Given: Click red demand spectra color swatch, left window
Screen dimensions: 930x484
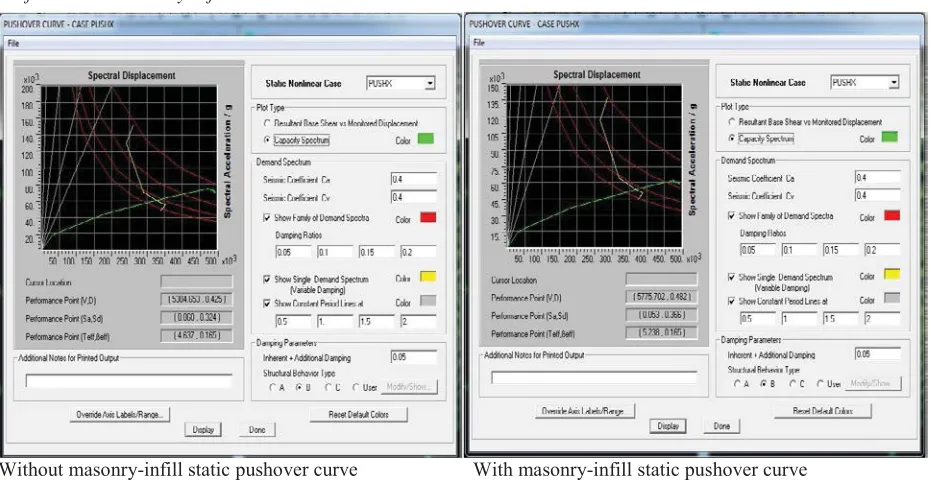Looking at the screenshot, I should [428, 217].
